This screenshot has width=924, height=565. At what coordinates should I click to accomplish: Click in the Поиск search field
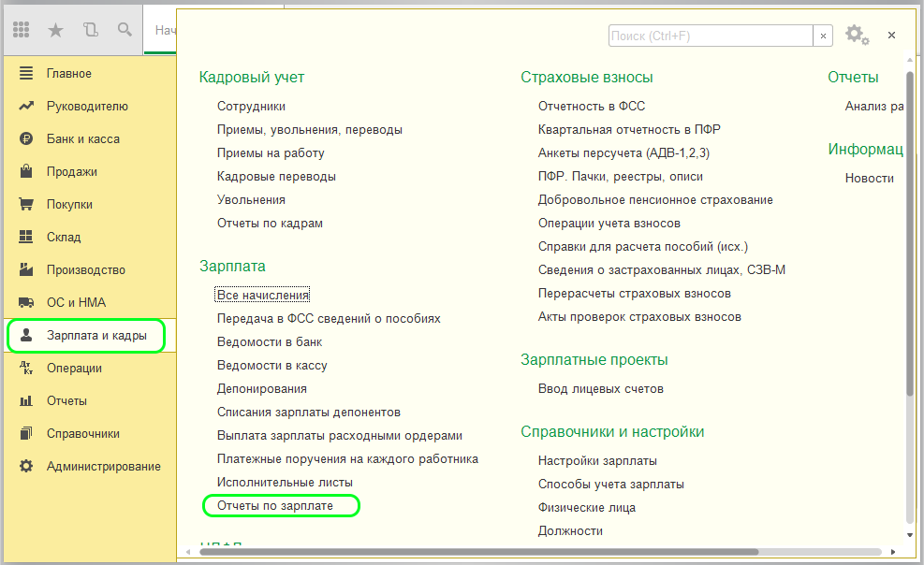709,36
